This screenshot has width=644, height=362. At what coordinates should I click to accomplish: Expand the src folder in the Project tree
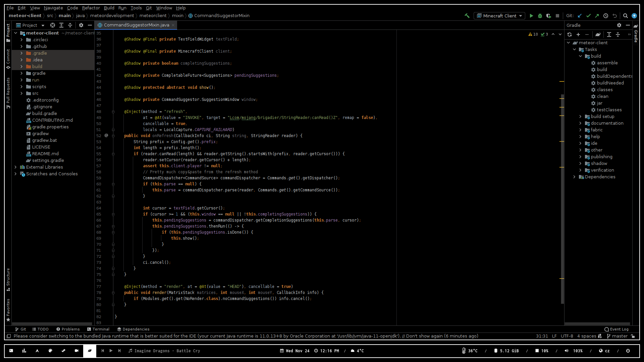[21, 94]
